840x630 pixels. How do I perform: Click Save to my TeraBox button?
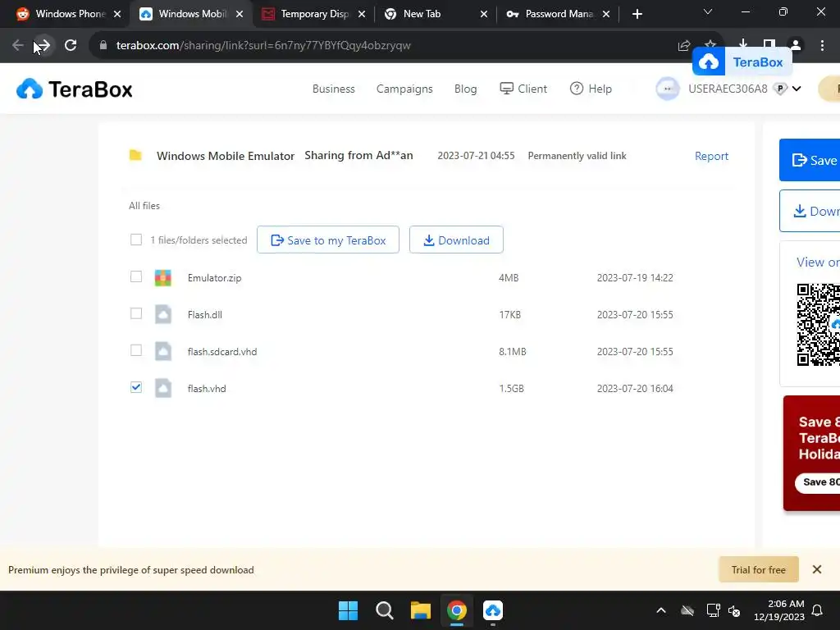[x=328, y=240]
